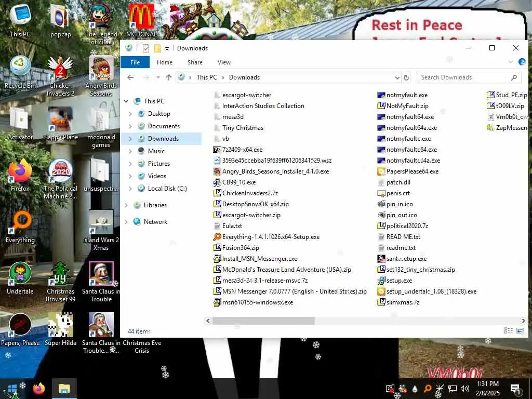
Task: Select the political2020.7z archive
Action: coord(403,226)
